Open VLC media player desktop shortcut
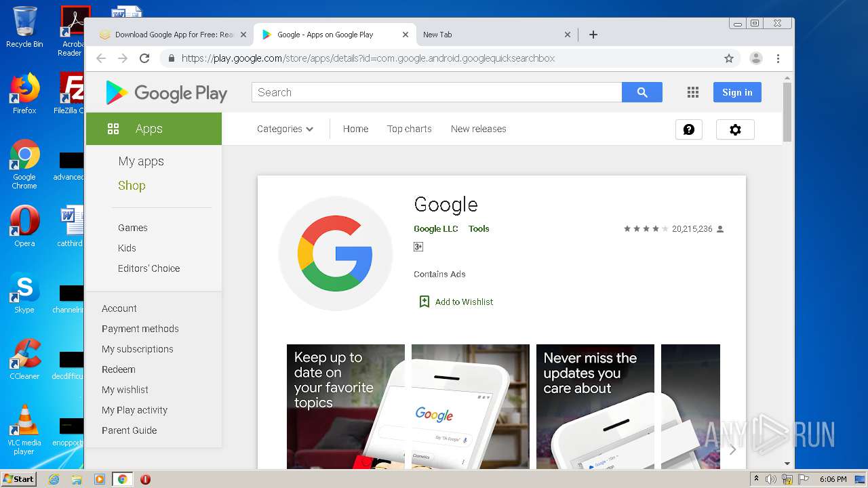 point(24,430)
